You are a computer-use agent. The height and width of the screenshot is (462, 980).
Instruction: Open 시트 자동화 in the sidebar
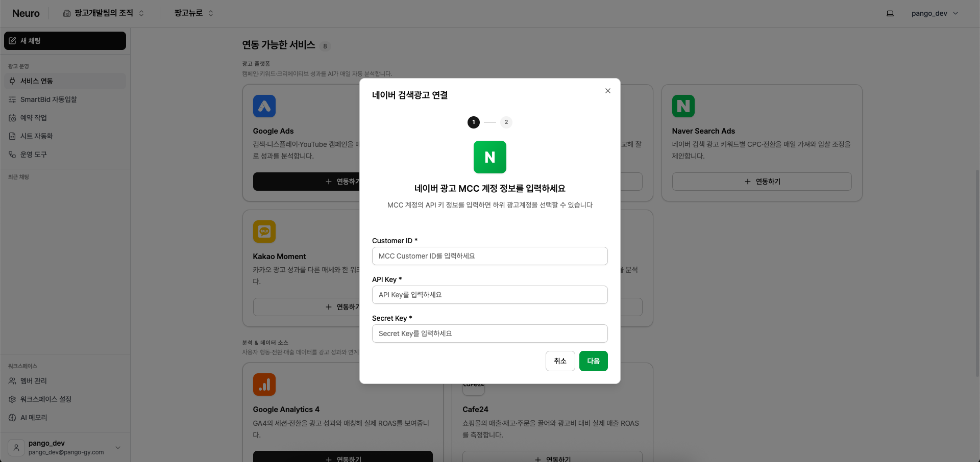click(x=65, y=136)
